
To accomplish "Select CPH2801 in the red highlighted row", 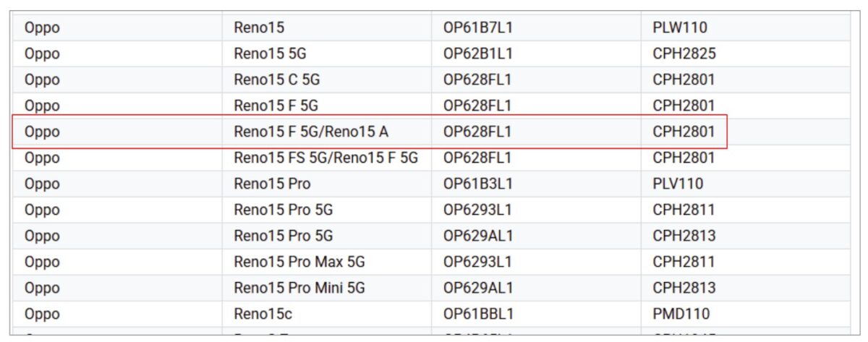I will 684,132.
